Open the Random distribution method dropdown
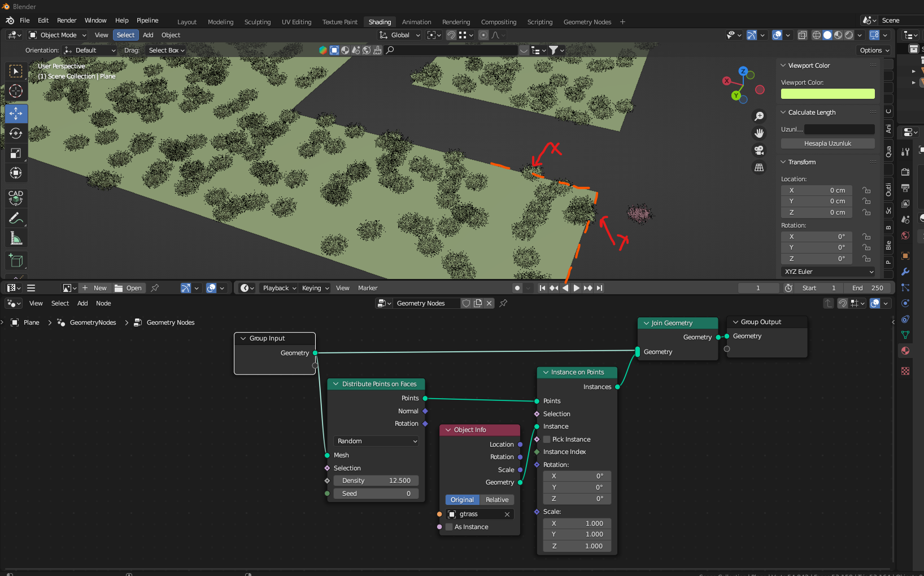The image size is (924, 576). pyautogui.click(x=376, y=441)
